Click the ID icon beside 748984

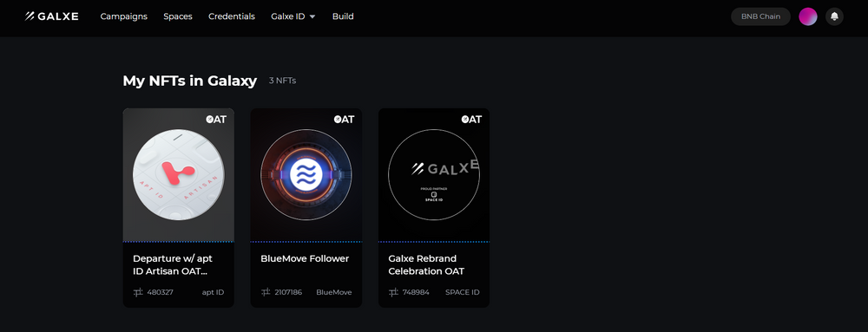[x=393, y=292]
